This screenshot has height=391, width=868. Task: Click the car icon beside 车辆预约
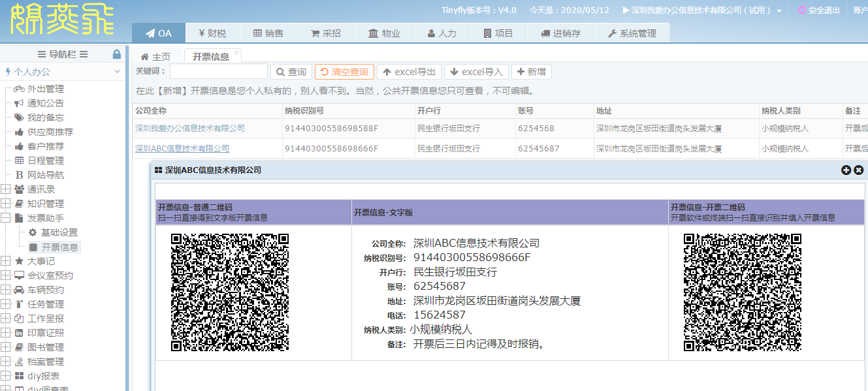coord(19,290)
